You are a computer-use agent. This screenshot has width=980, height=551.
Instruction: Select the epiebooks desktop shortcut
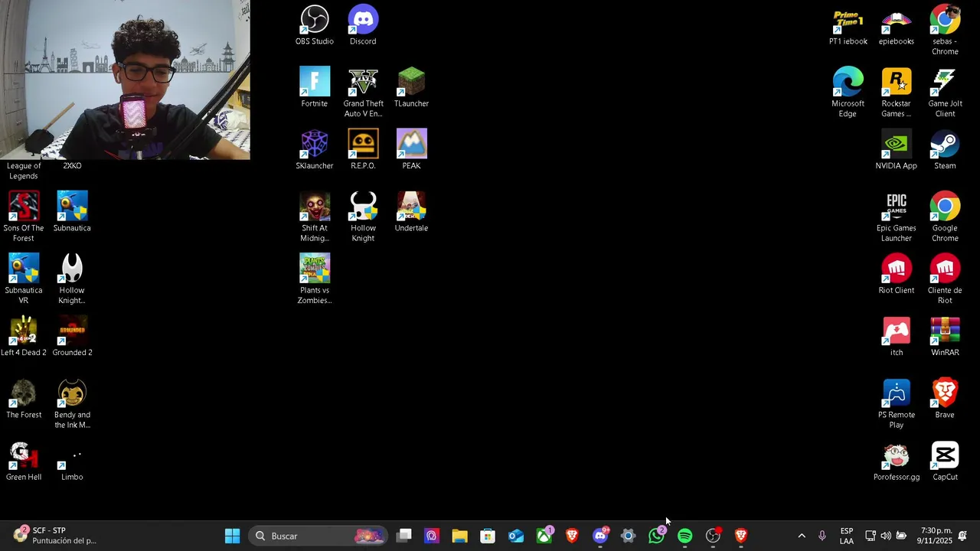897,25
